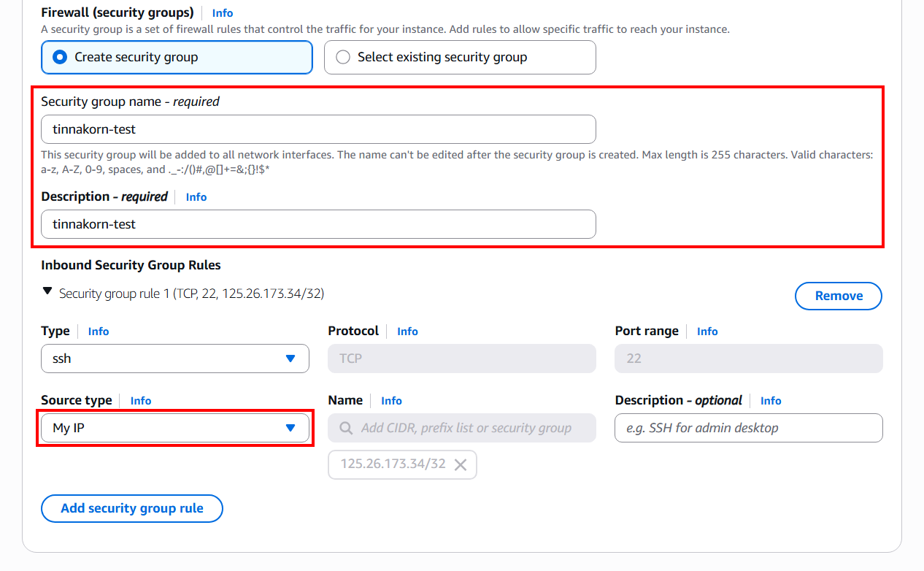The image size is (924, 571).
Task: Open Info link next to Protocol
Action: point(407,332)
